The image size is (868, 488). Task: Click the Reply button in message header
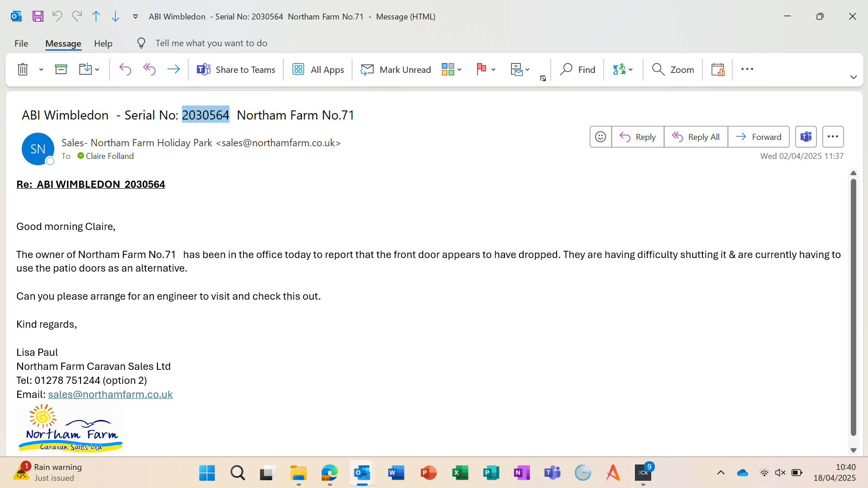pyautogui.click(x=638, y=137)
